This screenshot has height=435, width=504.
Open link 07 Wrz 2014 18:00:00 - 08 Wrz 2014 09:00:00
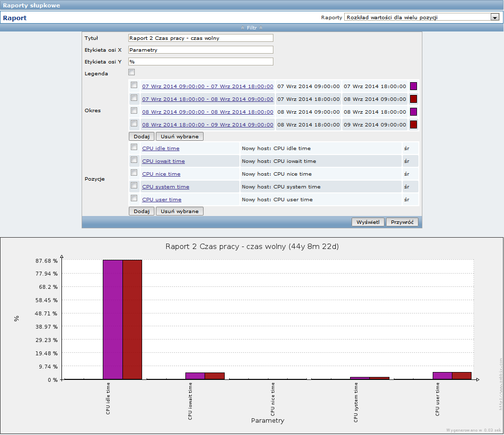tap(208, 99)
